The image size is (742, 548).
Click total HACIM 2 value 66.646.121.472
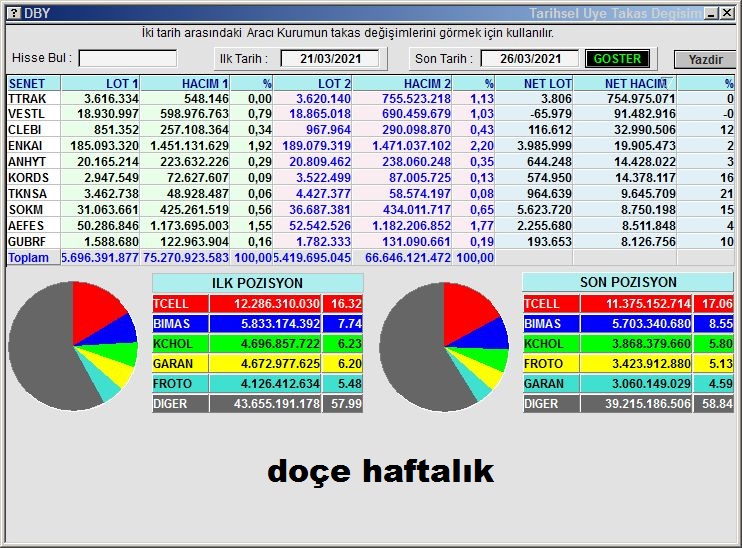click(407, 258)
